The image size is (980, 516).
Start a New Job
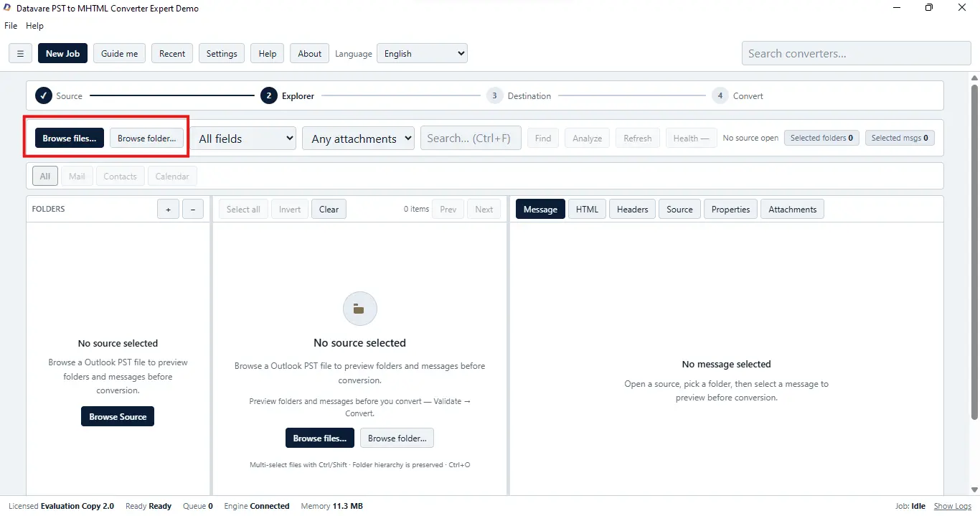(x=63, y=53)
